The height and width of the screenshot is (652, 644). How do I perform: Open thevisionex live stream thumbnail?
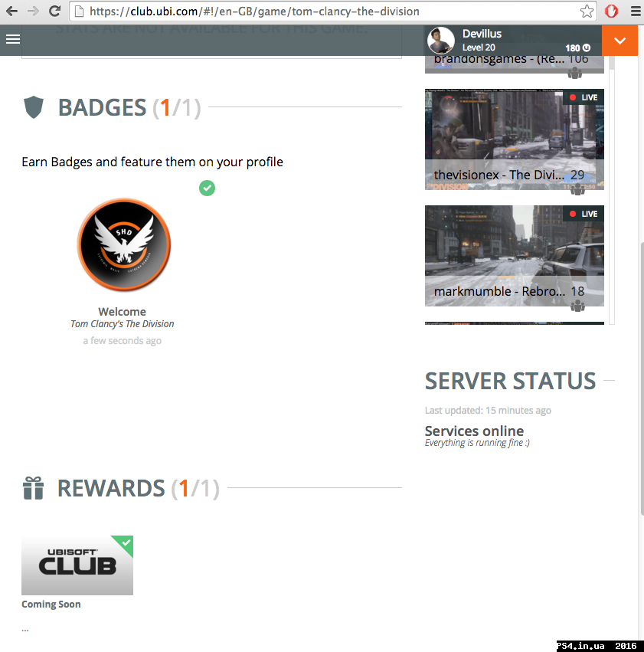click(x=515, y=139)
